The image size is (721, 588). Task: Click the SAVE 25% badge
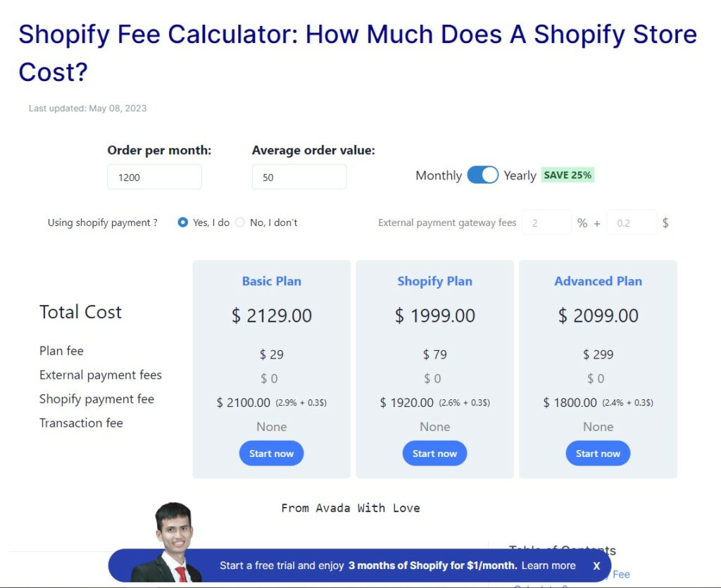568,175
